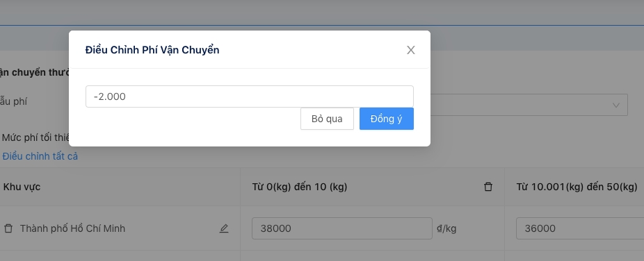Click the Khu vực column header

pos(22,187)
